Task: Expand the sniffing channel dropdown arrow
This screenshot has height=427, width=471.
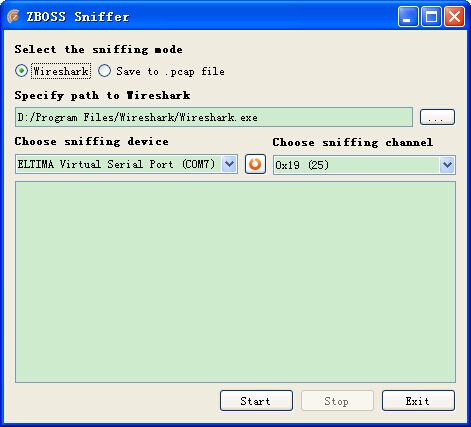Action: [x=447, y=165]
